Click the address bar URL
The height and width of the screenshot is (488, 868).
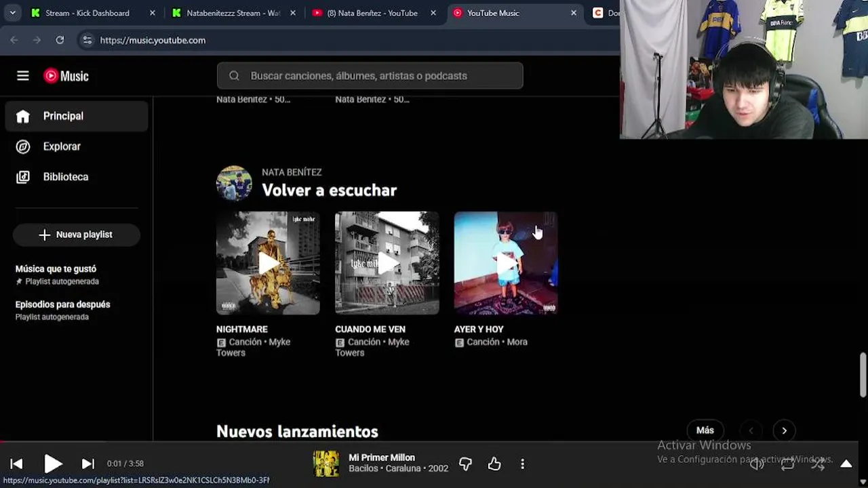153,40
